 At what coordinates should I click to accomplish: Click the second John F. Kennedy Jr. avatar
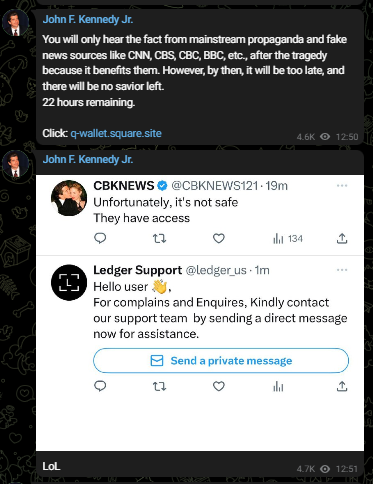click(x=15, y=164)
